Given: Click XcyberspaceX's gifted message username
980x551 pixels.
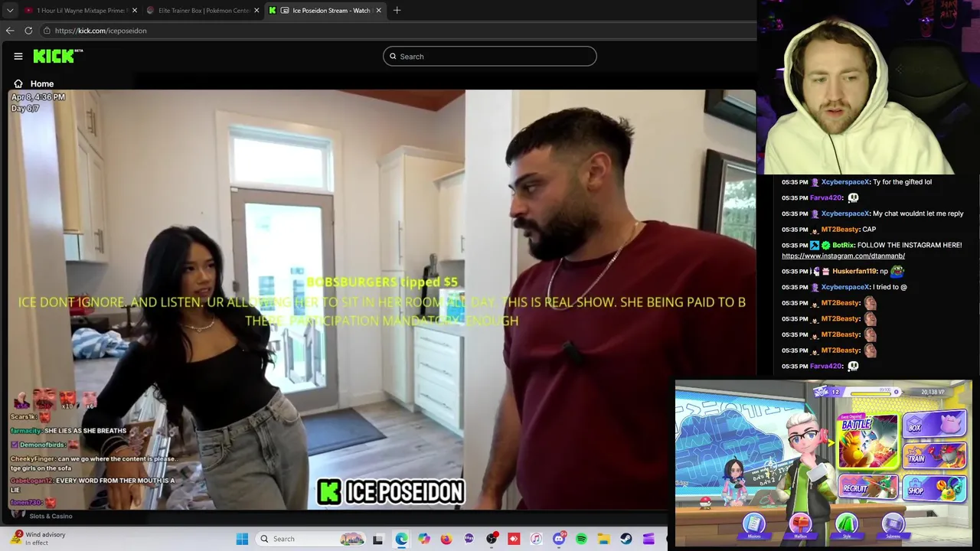Looking at the screenshot, I should point(845,182).
